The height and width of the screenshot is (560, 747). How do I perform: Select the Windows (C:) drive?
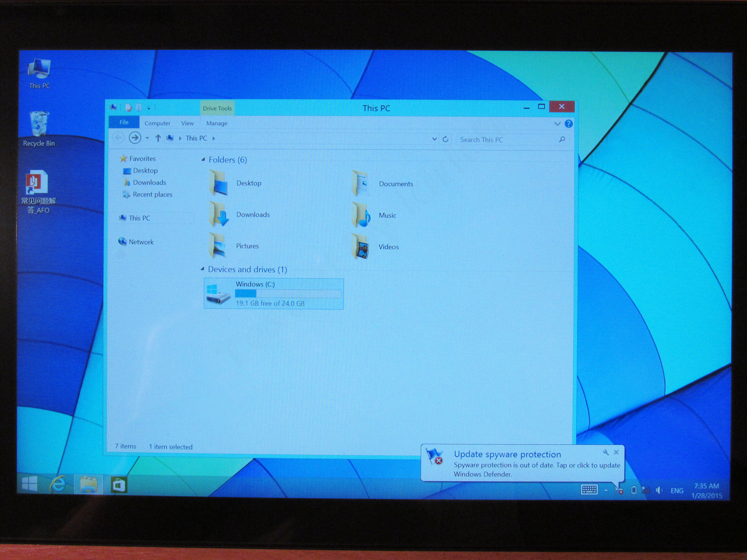(274, 294)
